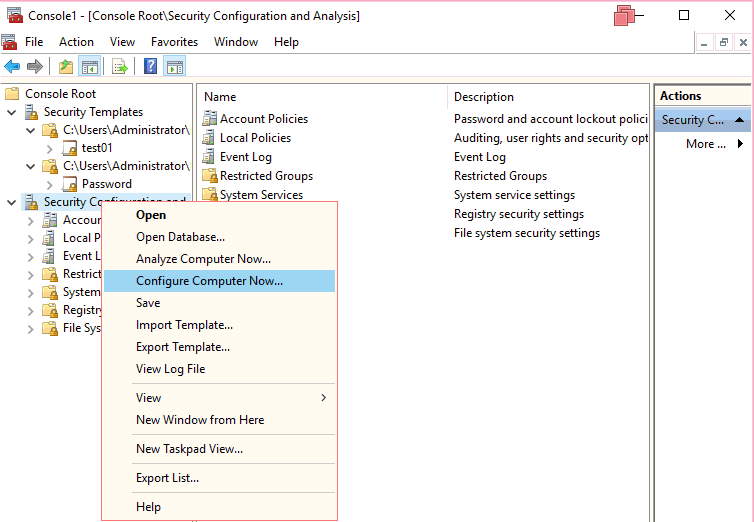Image resolution: width=754 pixels, height=522 pixels.
Task: Expand the test01 template node
Action: (49, 148)
